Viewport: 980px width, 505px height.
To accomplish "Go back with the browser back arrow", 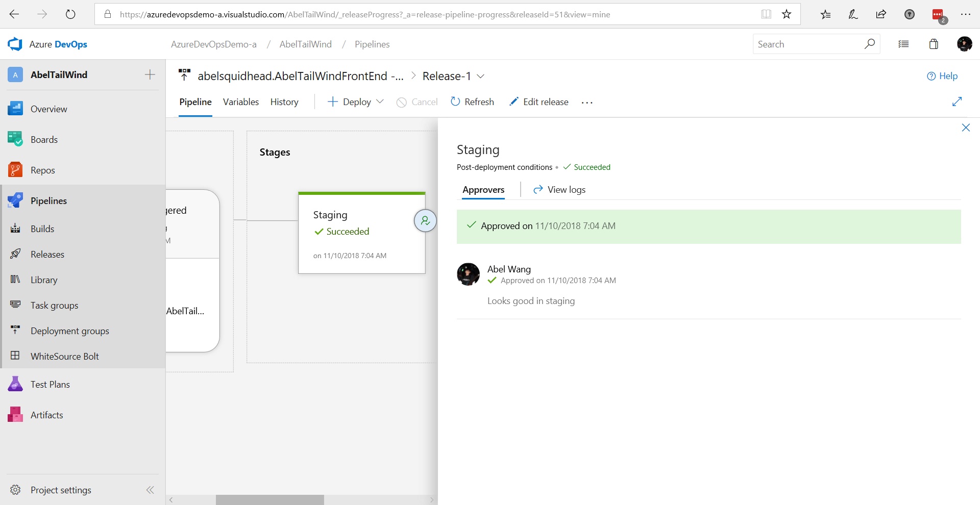I will tap(14, 14).
